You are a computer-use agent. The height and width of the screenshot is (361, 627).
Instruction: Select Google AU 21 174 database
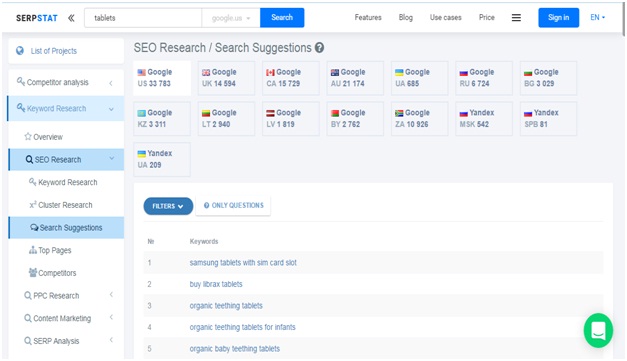tap(355, 78)
